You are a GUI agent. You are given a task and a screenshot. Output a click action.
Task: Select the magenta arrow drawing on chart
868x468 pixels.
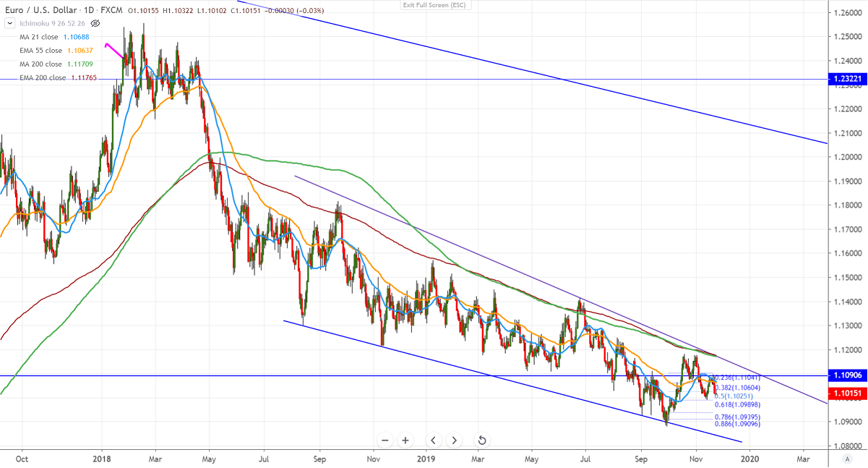[x=114, y=51]
